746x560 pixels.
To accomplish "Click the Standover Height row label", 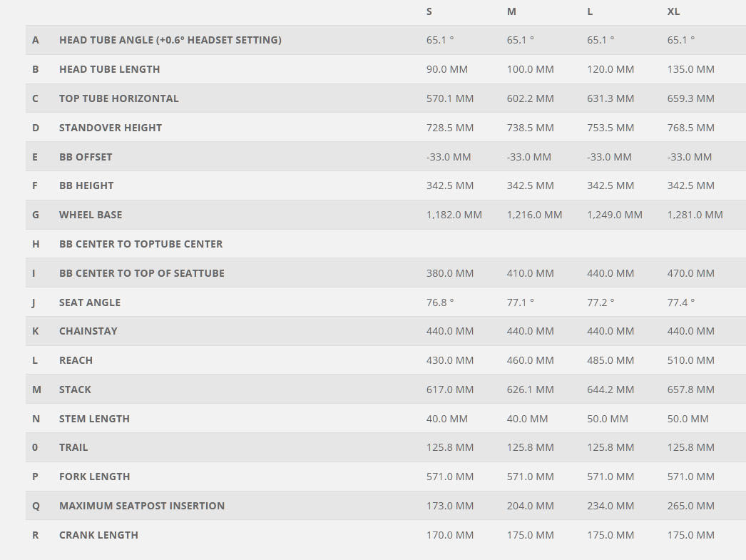I will pos(111,128).
